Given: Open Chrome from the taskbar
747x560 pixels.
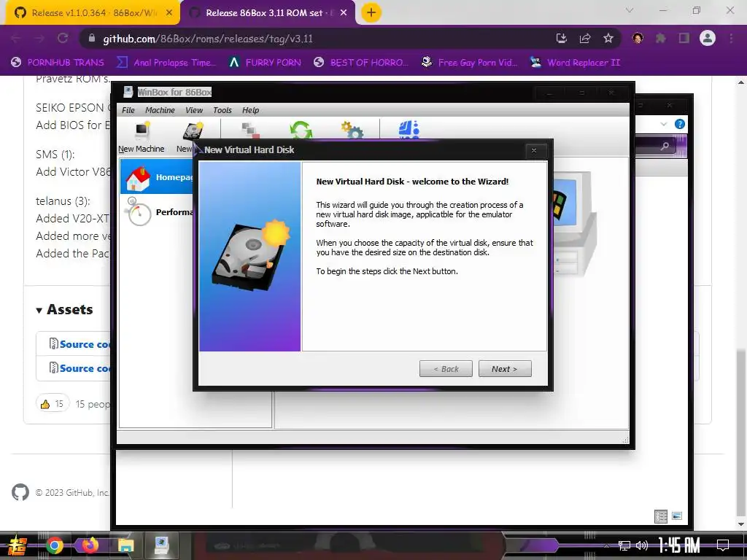Looking at the screenshot, I should [54, 545].
